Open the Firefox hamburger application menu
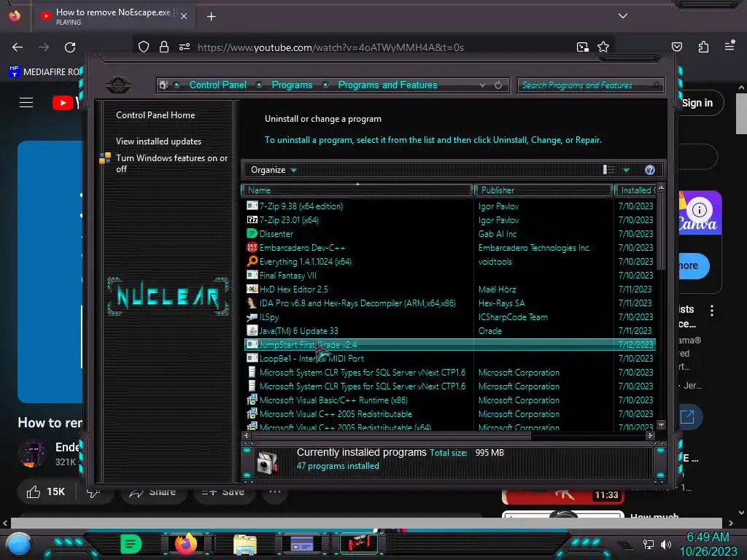This screenshot has width=747, height=560. tap(729, 46)
